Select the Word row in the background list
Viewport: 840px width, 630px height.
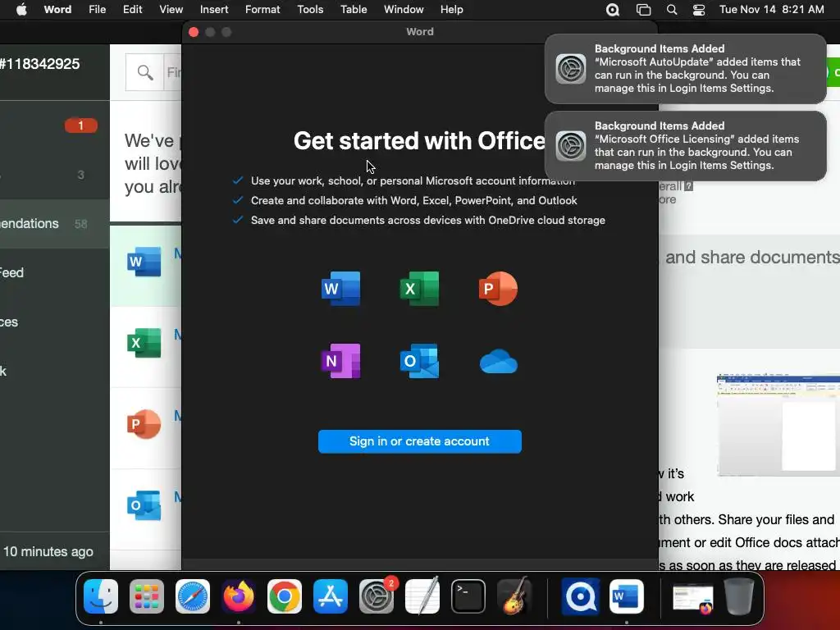tap(146, 266)
